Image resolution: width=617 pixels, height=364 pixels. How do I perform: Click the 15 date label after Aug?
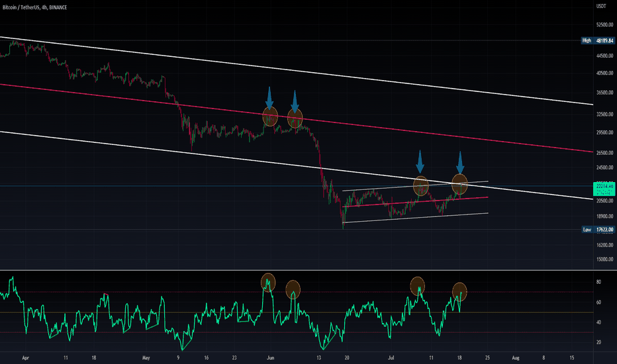pyautogui.click(x=572, y=358)
